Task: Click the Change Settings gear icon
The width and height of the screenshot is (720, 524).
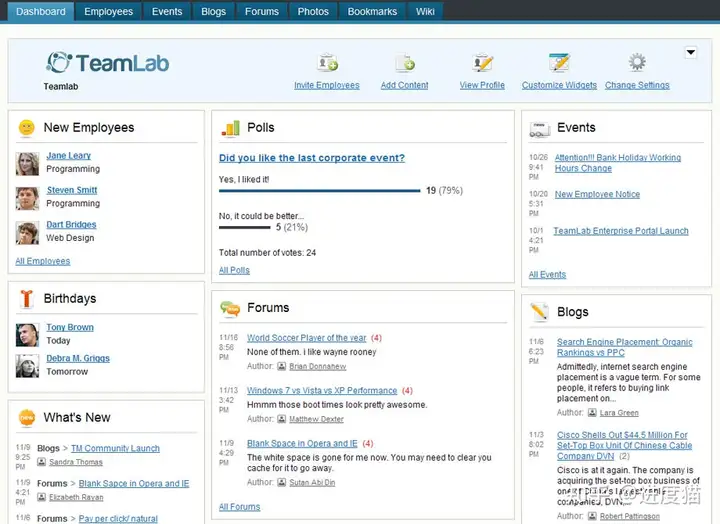Action: (637, 62)
